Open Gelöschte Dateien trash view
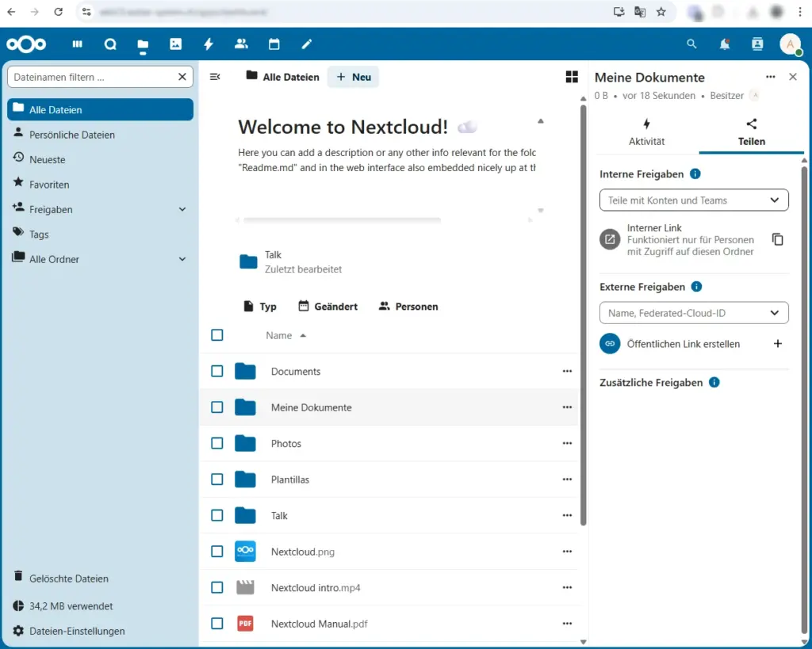 pos(101,578)
